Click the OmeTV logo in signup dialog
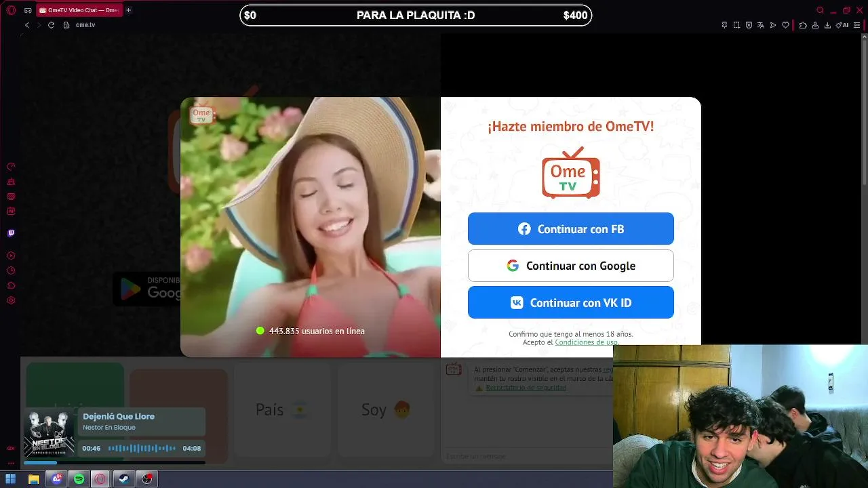This screenshot has width=868, height=488. tap(571, 173)
